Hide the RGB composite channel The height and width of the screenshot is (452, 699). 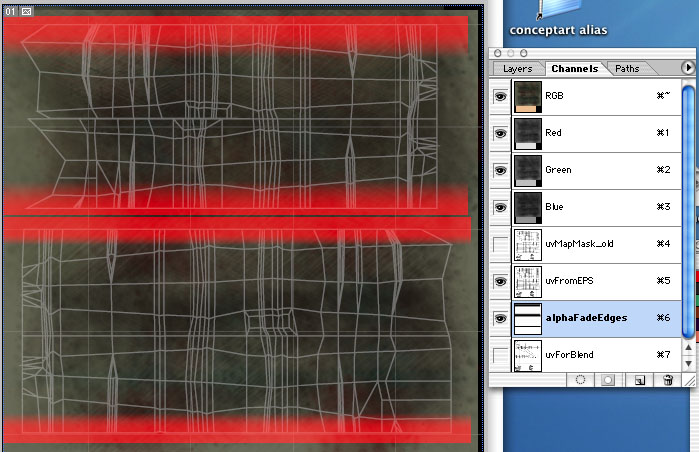tap(501, 96)
